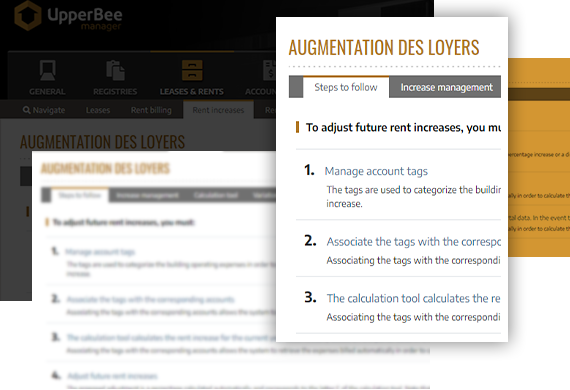
Task: Click the Navigate search magnifier icon
Action: 27,110
